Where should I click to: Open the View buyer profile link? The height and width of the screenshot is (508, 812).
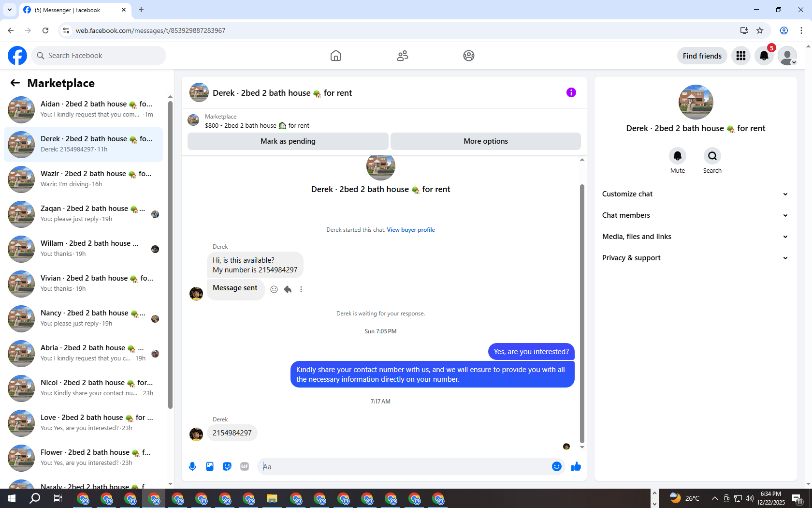(411, 230)
